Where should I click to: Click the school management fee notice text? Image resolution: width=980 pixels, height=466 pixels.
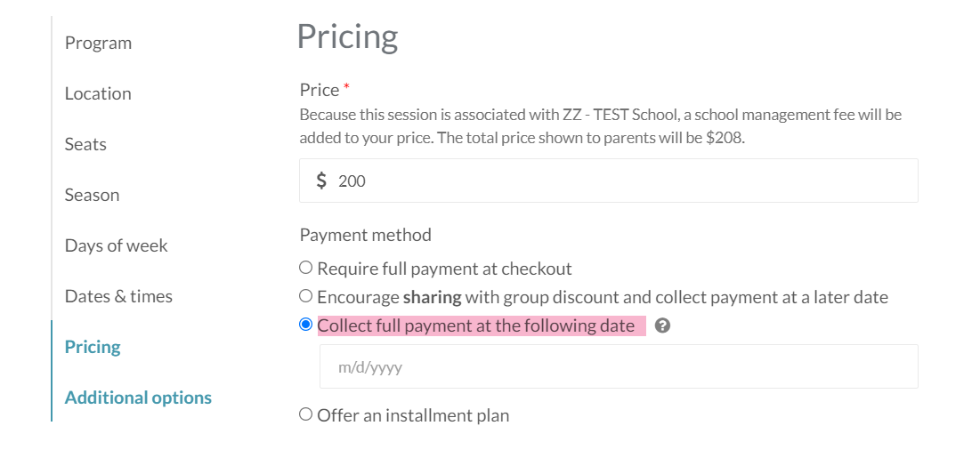point(601,126)
